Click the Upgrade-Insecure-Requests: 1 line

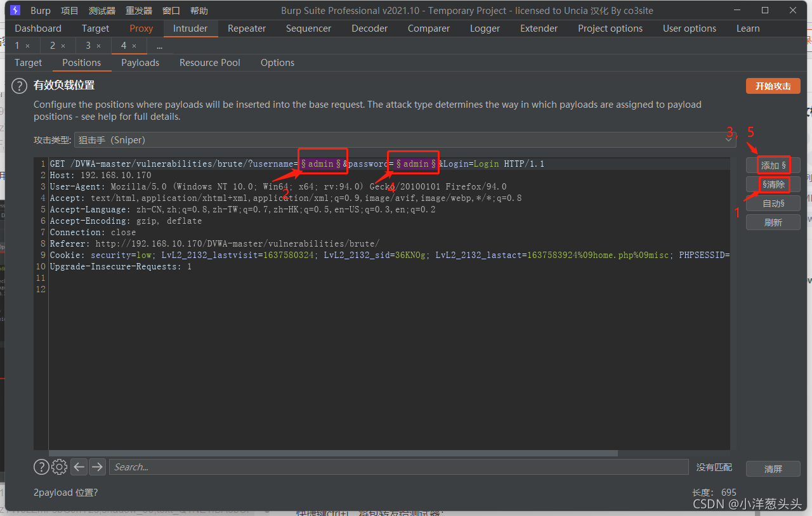point(121,266)
